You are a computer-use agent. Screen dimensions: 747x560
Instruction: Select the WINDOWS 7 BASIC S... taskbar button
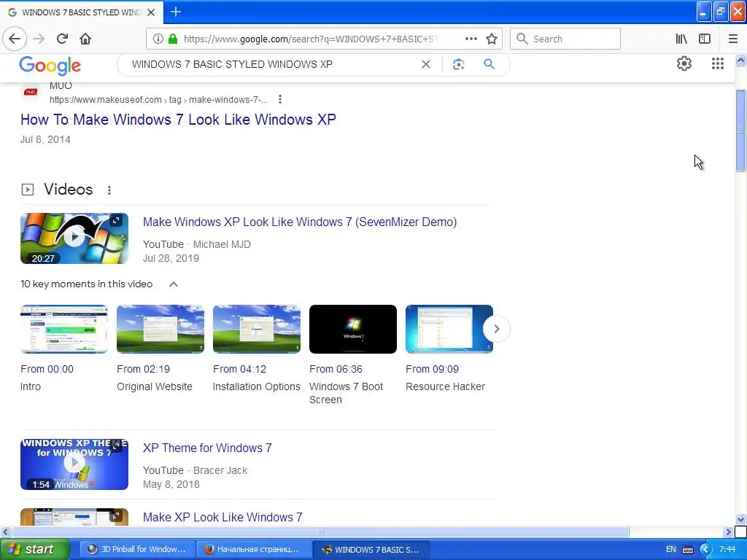pyautogui.click(x=371, y=549)
